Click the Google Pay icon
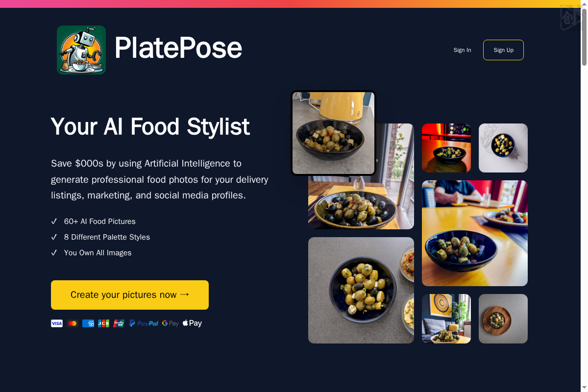This screenshot has width=588, height=392. 171,323
